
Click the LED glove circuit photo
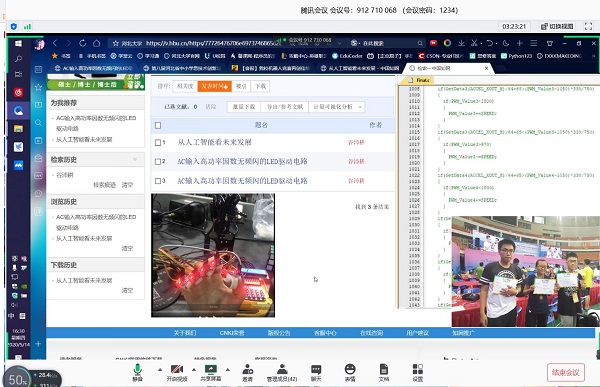coord(213,255)
